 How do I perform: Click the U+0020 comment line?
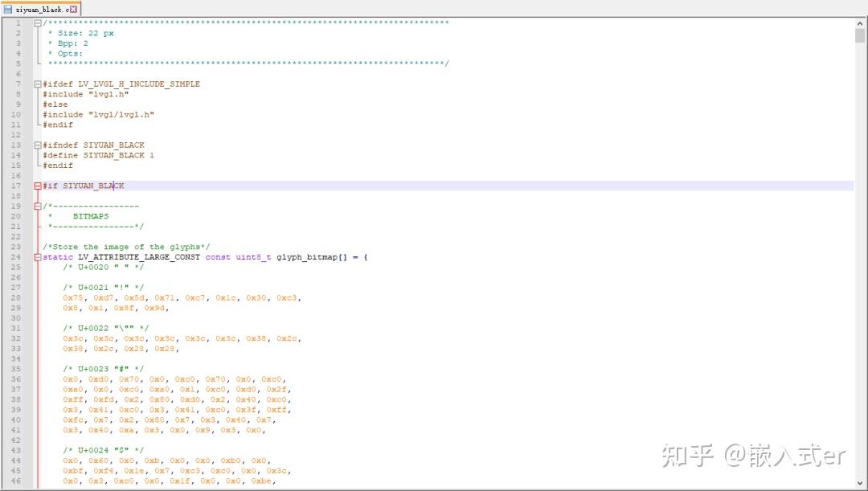[104, 268]
